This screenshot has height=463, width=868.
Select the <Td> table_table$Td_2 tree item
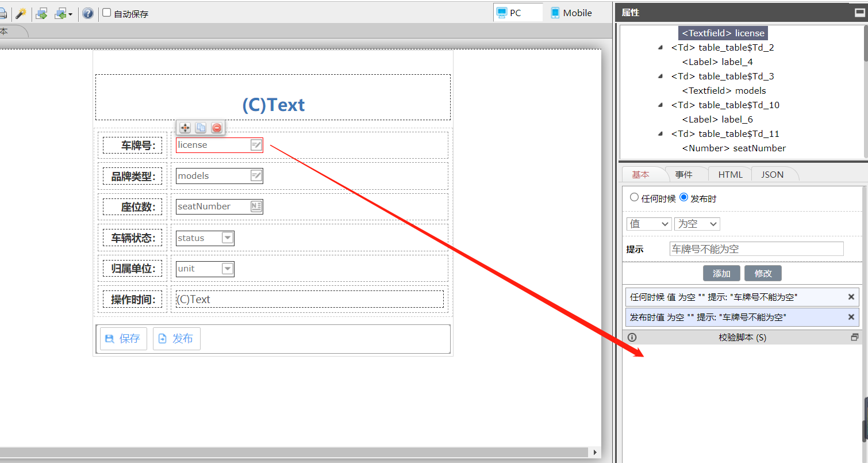723,47
